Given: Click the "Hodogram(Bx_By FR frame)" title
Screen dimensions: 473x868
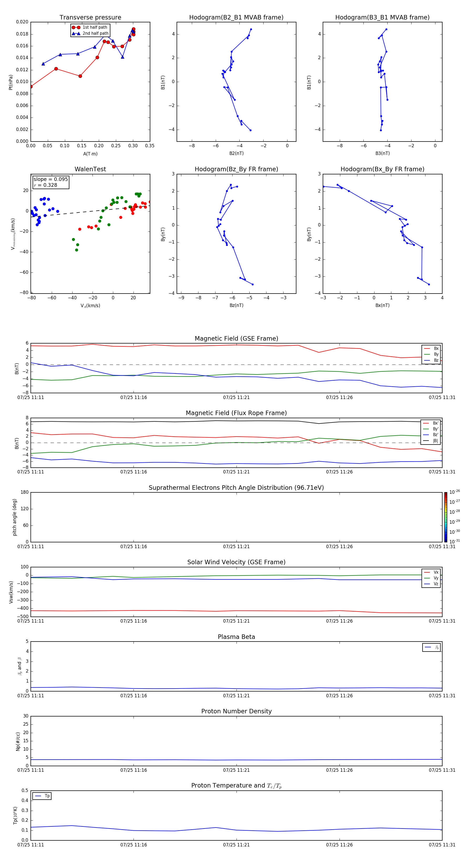Looking at the screenshot, I should (x=382, y=169).
